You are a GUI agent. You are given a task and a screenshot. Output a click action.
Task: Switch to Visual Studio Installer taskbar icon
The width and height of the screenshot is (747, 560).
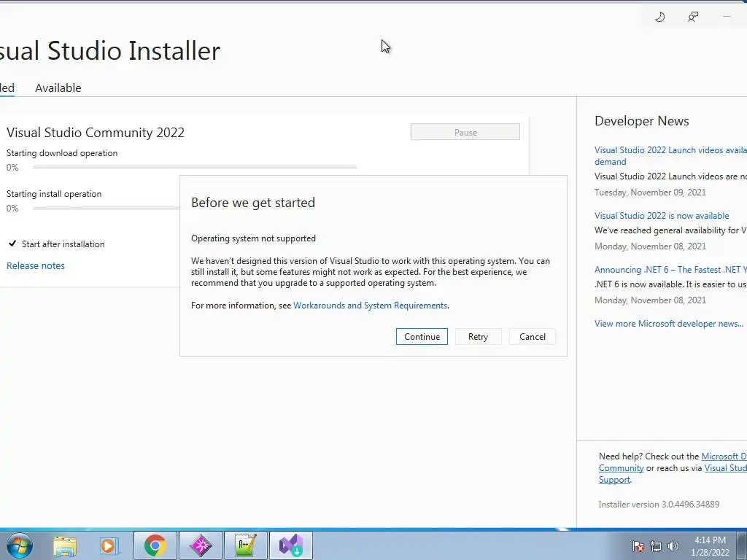pos(291,545)
